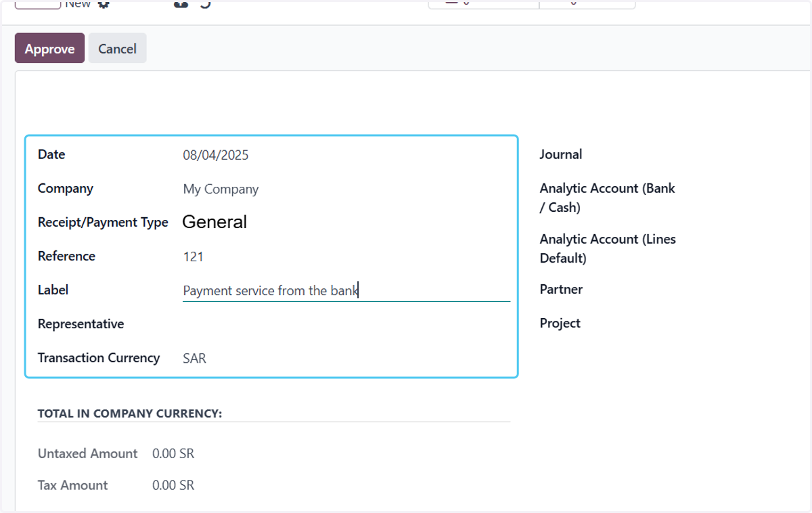The image size is (812, 513).
Task: Click the Project label
Action: 560,323
